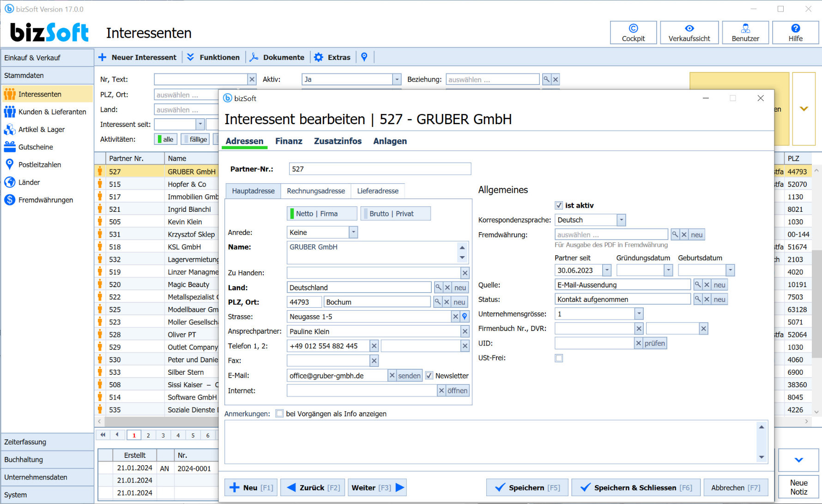Clear the E-Mail address field
822x504 pixels.
[392, 376]
